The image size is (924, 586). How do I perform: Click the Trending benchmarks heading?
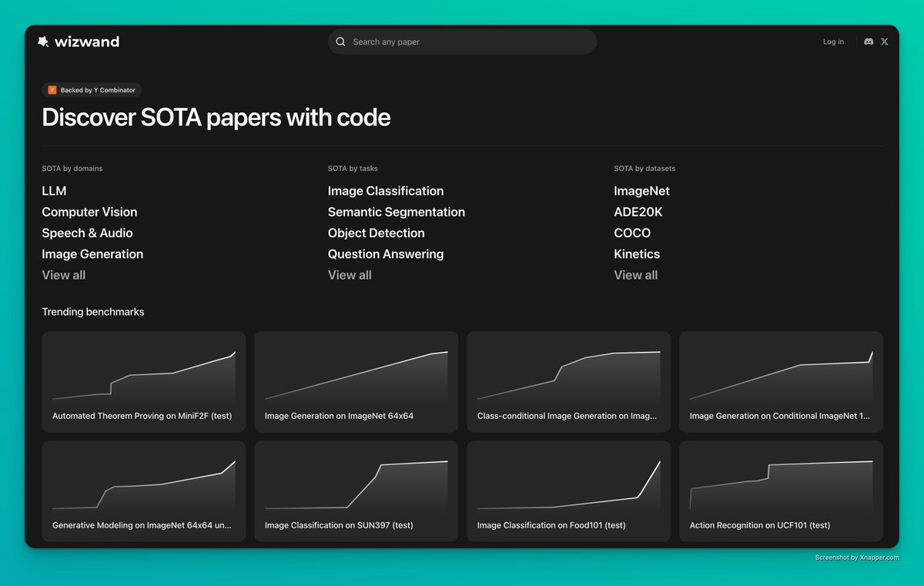click(x=93, y=312)
